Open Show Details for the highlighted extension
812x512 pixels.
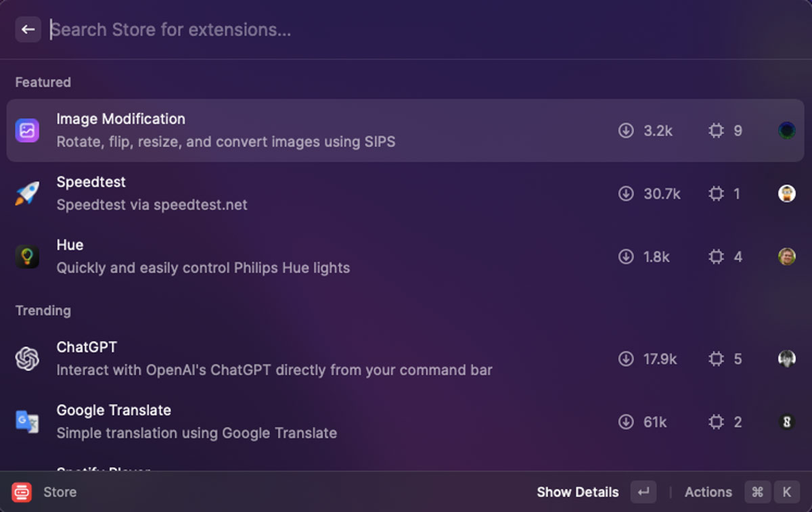[577, 492]
